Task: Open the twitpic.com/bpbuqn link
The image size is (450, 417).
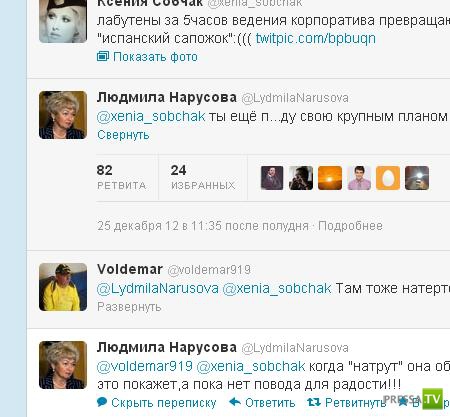Action: [x=316, y=38]
